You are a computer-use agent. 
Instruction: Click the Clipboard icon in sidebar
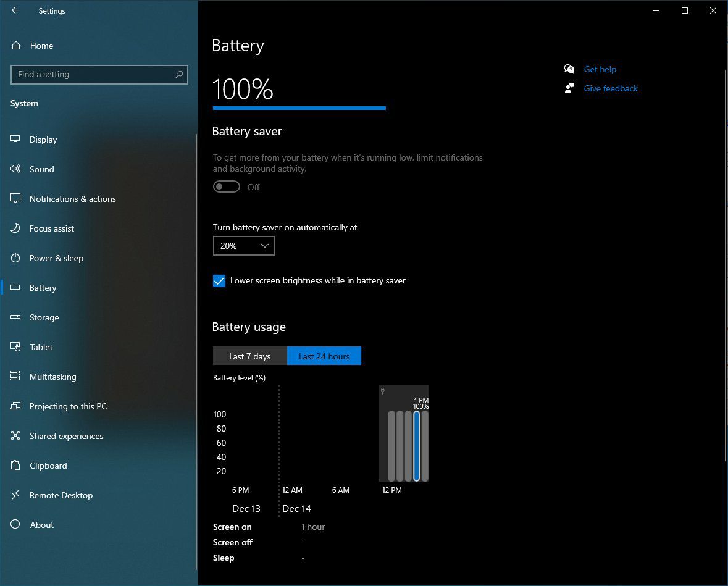[15, 465]
